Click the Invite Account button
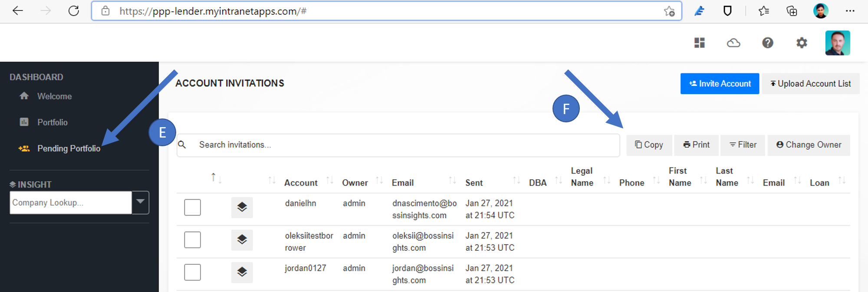The image size is (868, 292). tap(720, 84)
